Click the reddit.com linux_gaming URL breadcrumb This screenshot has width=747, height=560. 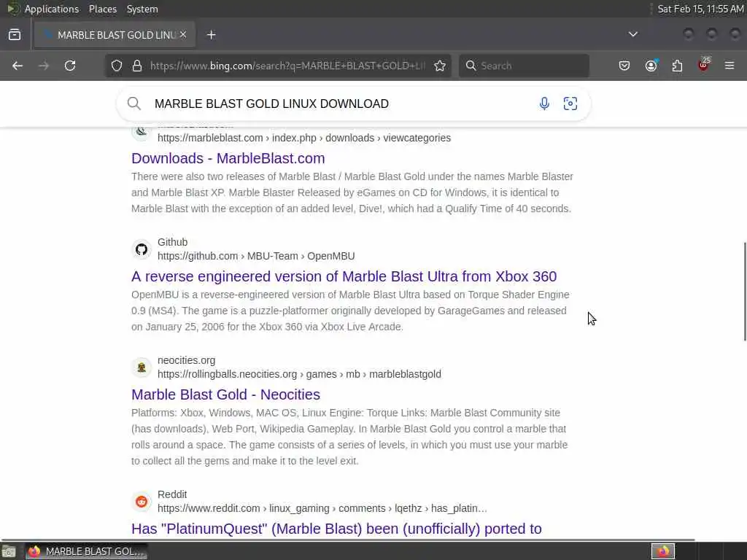(x=322, y=508)
